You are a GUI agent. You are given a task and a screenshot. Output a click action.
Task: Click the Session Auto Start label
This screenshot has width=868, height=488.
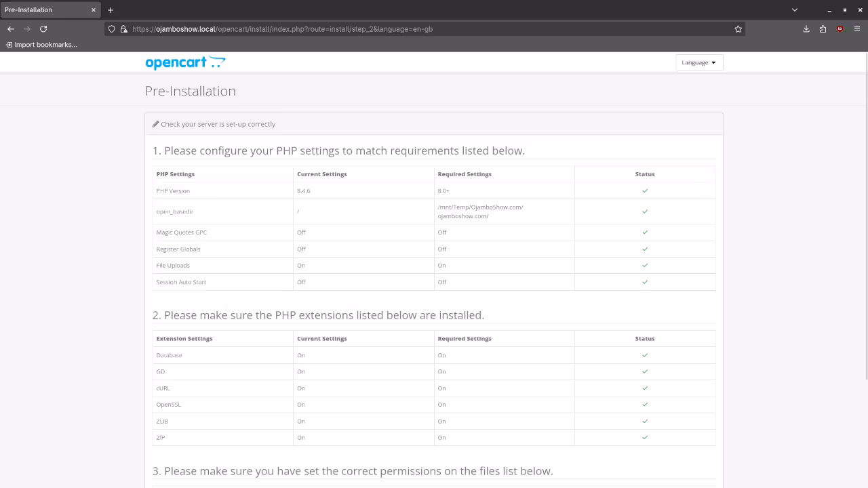coord(181,282)
